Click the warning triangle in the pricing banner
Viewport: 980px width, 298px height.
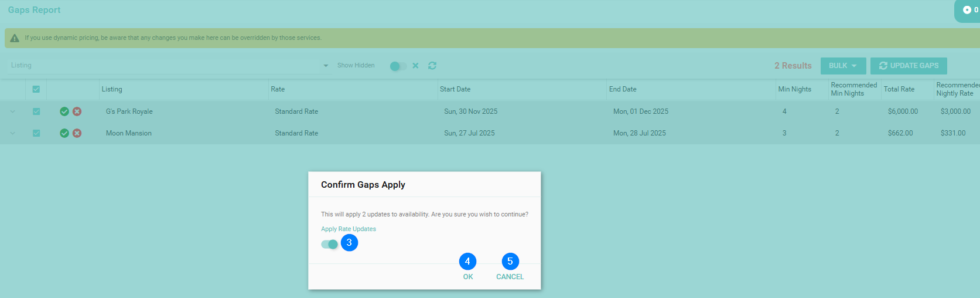pyautogui.click(x=15, y=38)
